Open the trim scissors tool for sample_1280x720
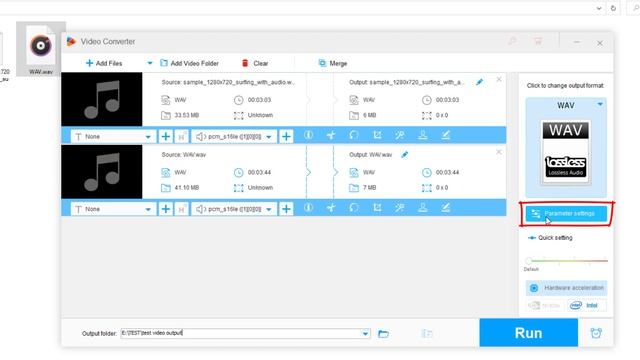 (x=331, y=135)
